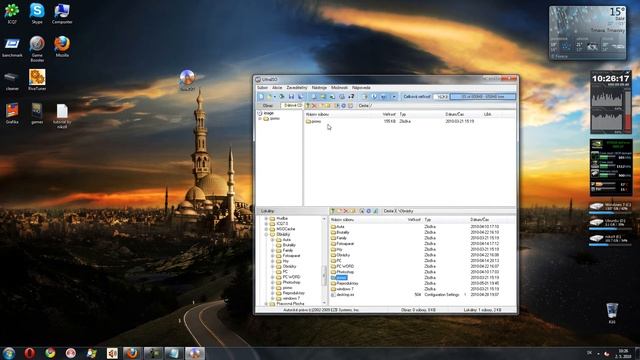
Task: Select the games desktop icon
Action: pos(37,113)
